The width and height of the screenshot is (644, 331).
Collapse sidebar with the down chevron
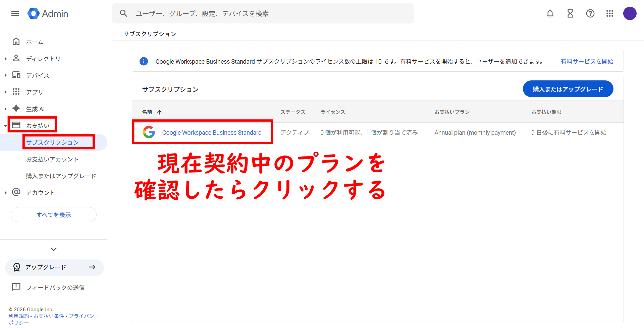point(54,249)
